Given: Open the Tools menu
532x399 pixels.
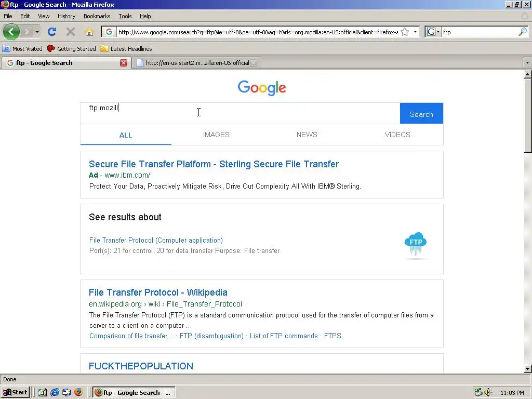Looking at the screenshot, I should tap(125, 16).
